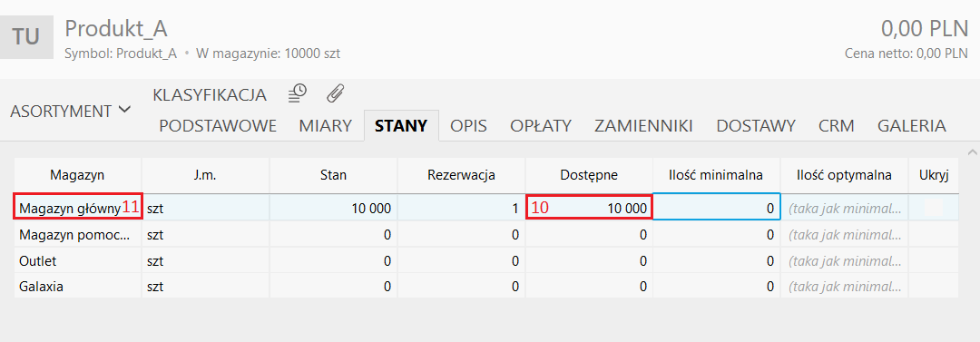Image resolution: width=980 pixels, height=342 pixels.
Task: Open the ZAMIENNIKI tab
Action: pyautogui.click(x=643, y=126)
